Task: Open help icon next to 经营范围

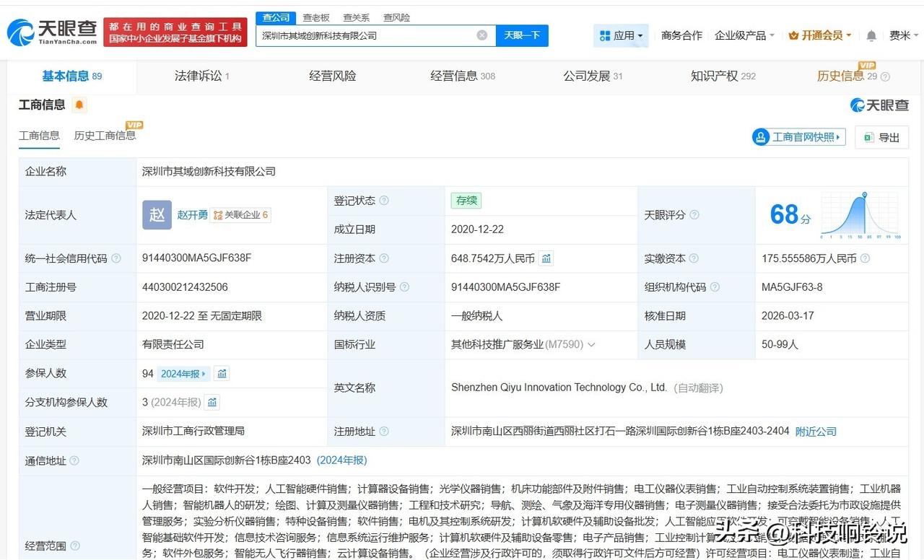Action: [x=74, y=546]
